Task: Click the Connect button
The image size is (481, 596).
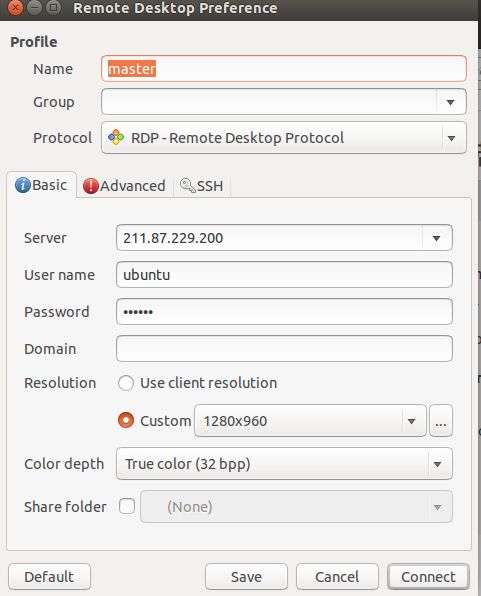Action: click(x=428, y=577)
